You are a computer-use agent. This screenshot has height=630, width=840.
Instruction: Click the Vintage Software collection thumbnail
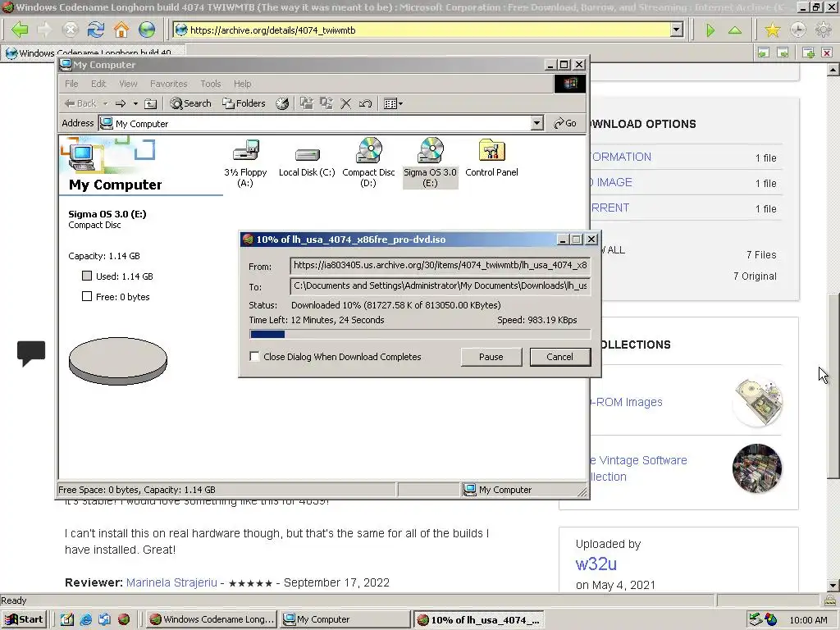tap(757, 468)
